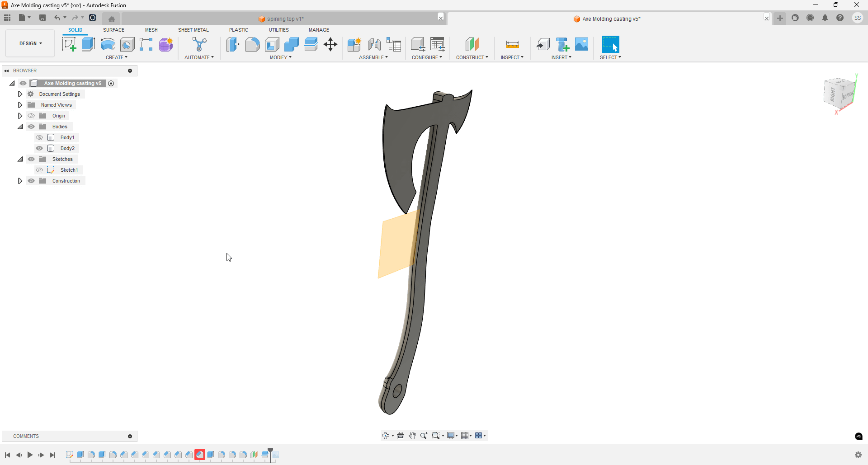Choose the Joint tool icon
Image resolution: width=868 pixels, height=465 pixels.
click(x=374, y=44)
